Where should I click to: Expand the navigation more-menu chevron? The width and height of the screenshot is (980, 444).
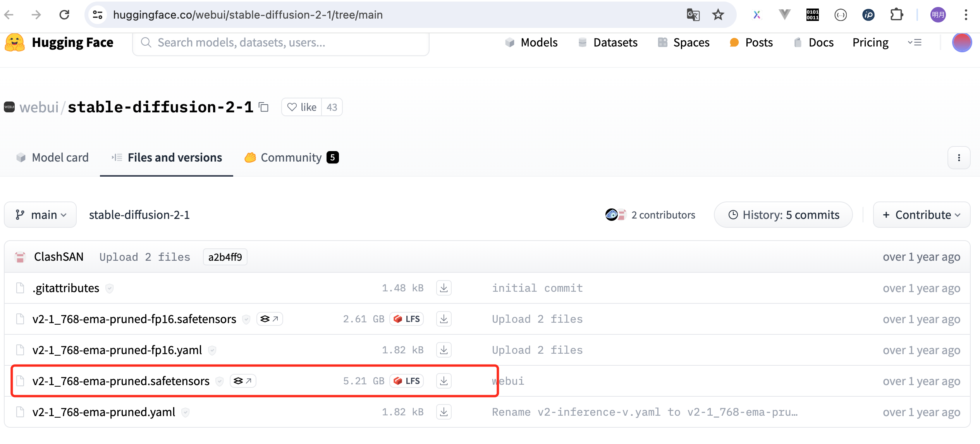pos(915,43)
